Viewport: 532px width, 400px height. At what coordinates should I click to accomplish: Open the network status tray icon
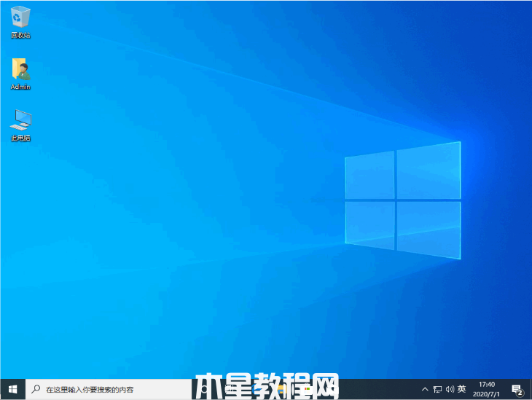(437, 389)
